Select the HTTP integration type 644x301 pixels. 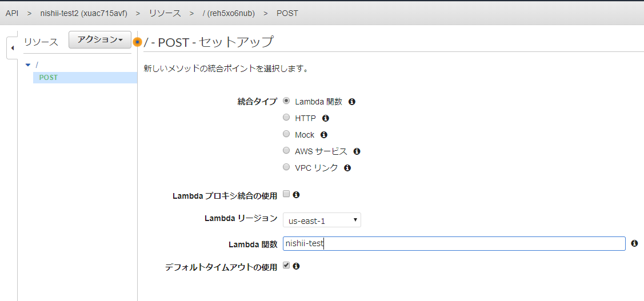286,118
